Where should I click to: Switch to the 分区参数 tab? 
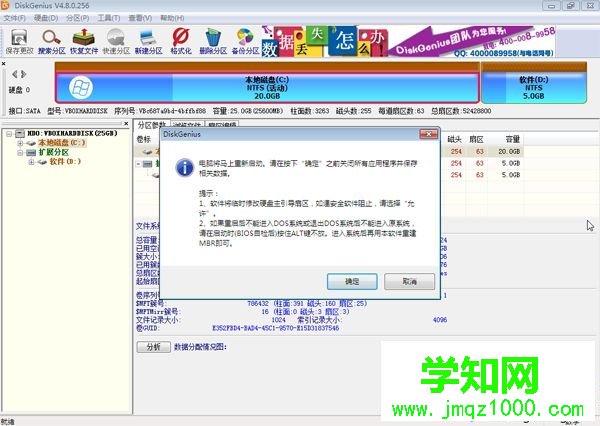coord(151,124)
